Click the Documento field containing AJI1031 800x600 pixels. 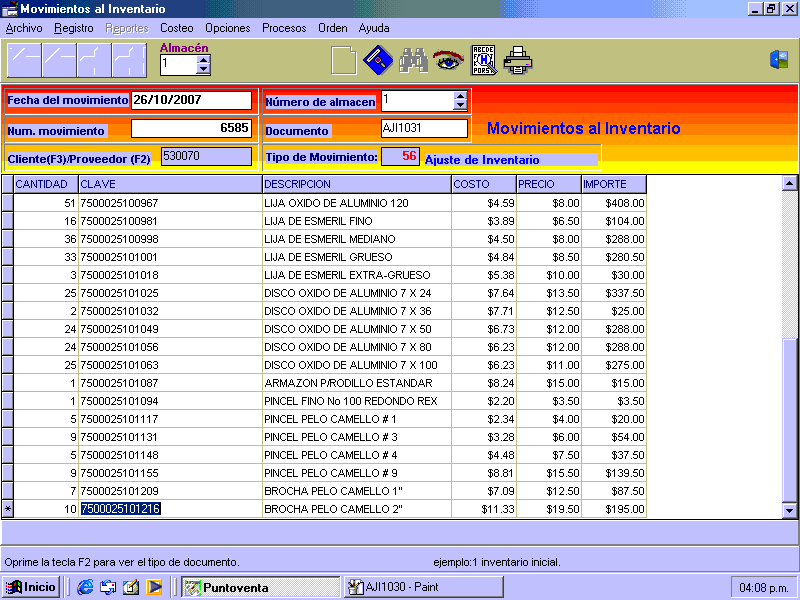(x=424, y=128)
